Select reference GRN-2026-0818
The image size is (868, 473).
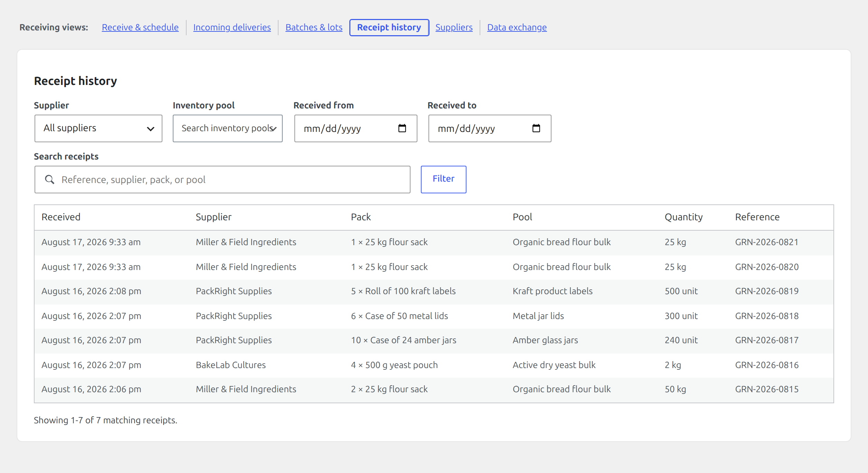[767, 316]
